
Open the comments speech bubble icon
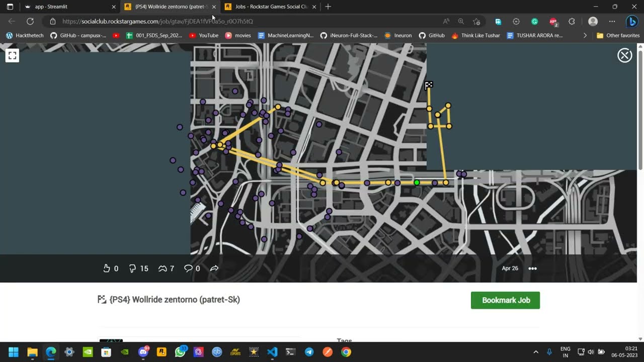tap(188, 268)
